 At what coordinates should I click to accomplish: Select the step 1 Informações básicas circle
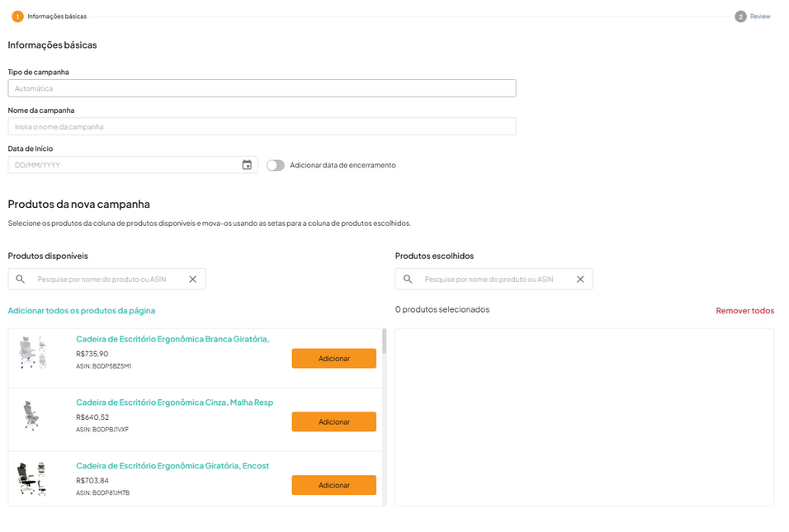pos(17,15)
